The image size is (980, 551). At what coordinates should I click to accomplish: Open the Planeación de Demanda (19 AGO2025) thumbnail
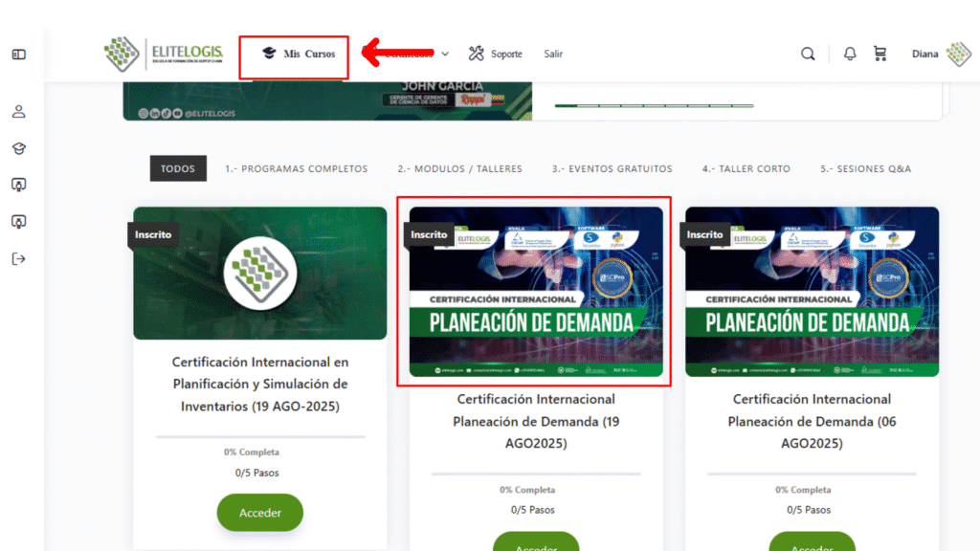[536, 292]
